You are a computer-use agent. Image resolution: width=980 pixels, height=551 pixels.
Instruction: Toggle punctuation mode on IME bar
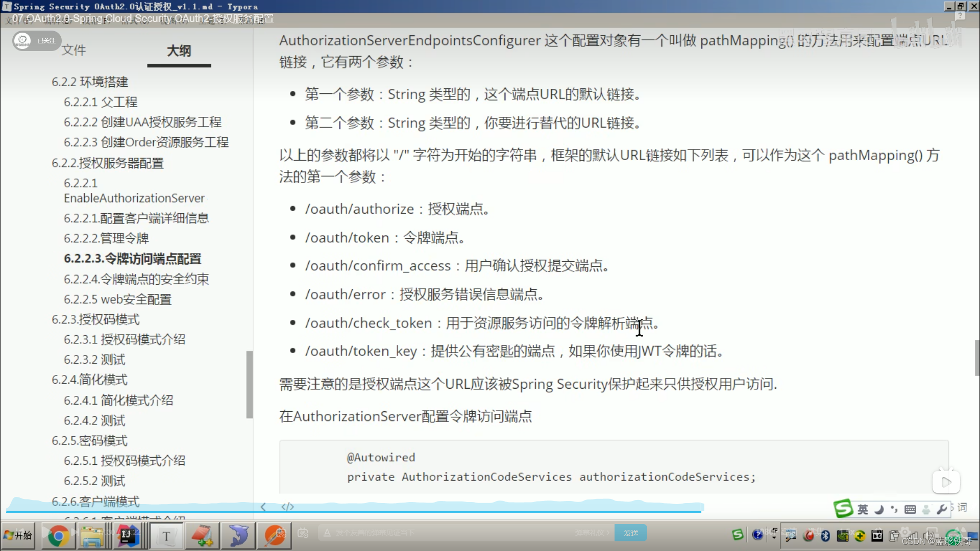click(894, 509)
